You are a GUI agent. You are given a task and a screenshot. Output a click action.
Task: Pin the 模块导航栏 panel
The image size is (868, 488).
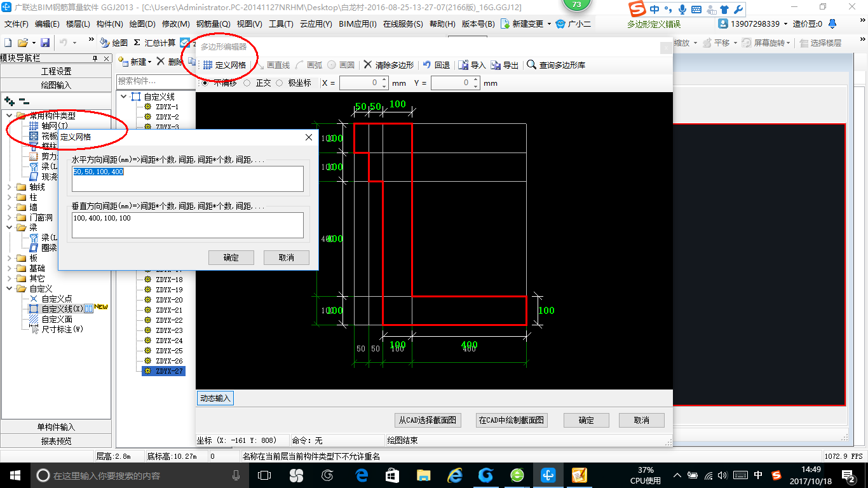95,58
